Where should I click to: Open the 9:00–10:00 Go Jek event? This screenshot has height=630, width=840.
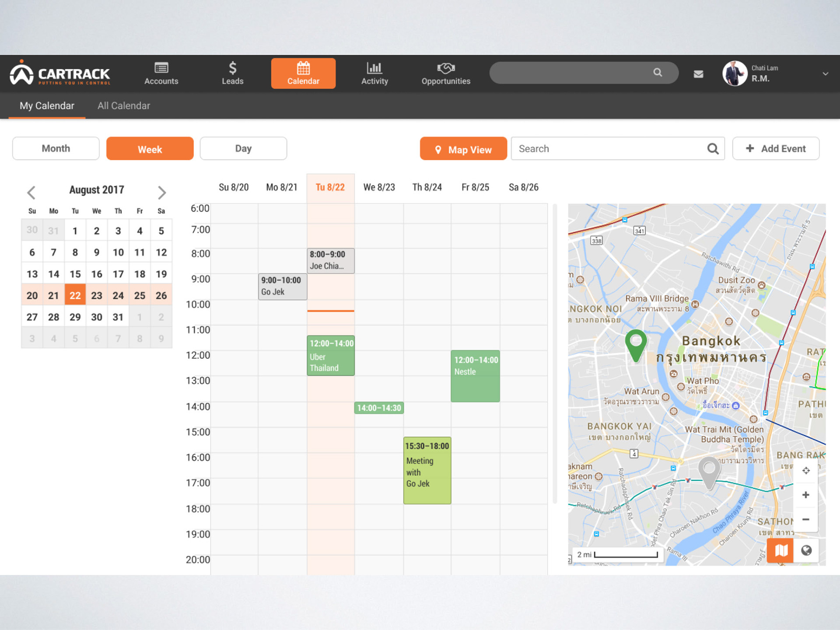[283, 287]
